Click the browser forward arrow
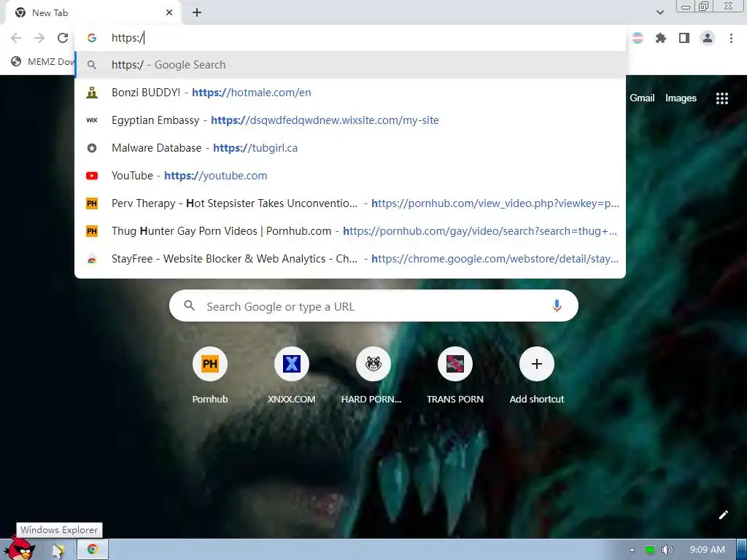747x560 pixels. pos(39,38)
